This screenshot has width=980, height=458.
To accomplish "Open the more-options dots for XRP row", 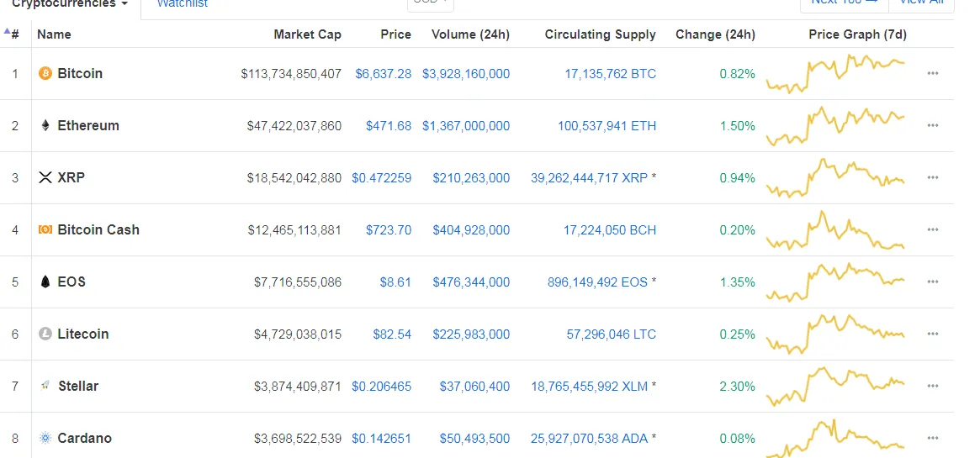I will pos(933,178).
